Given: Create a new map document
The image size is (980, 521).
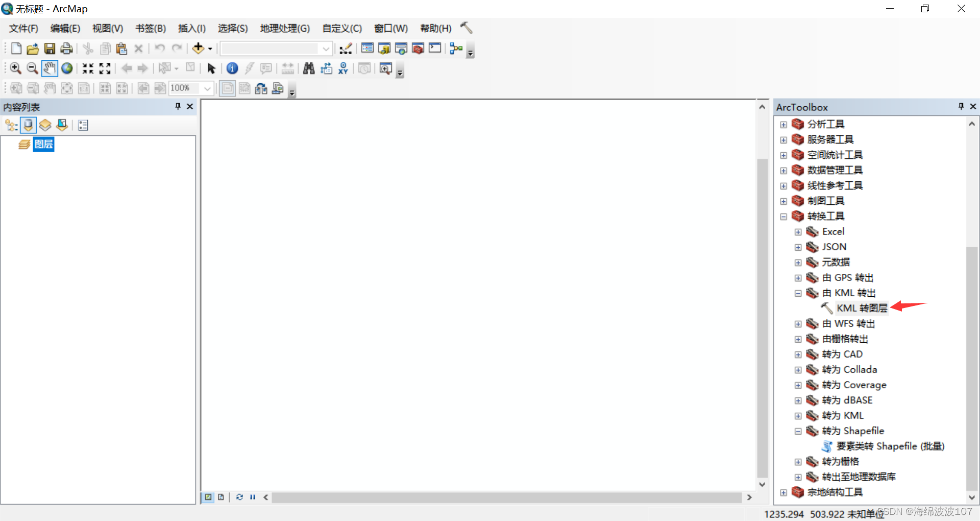Looking at the screenshot, I should pyautogui.click(x=16, y=49).
